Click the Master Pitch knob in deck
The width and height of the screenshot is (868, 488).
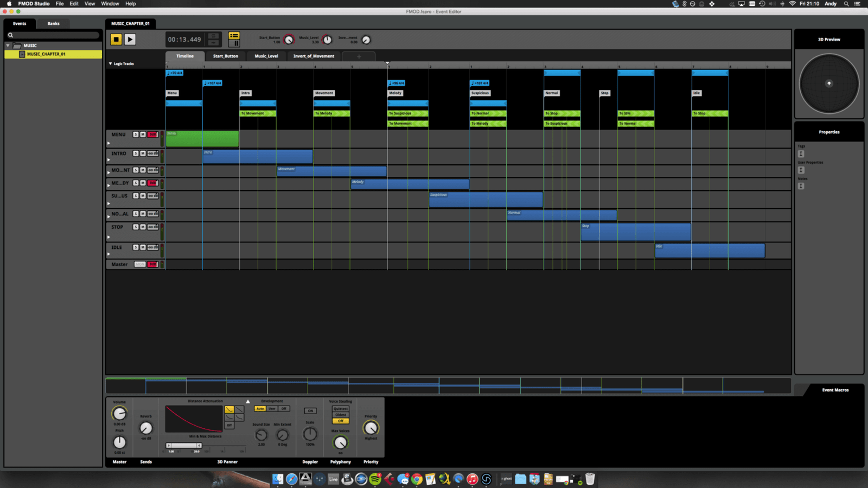pyautogui.click(x=119, y=442)
